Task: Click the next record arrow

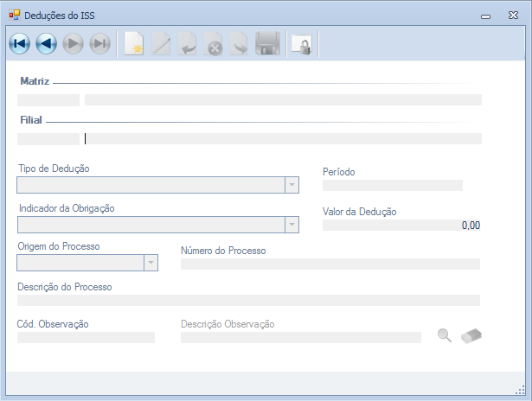Action: point(73,44)
